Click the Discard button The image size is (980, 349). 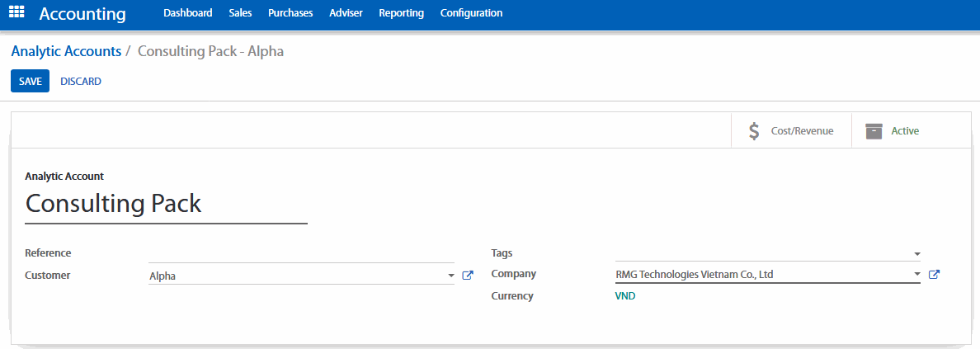pyautogui.click(x=81, y=82)
